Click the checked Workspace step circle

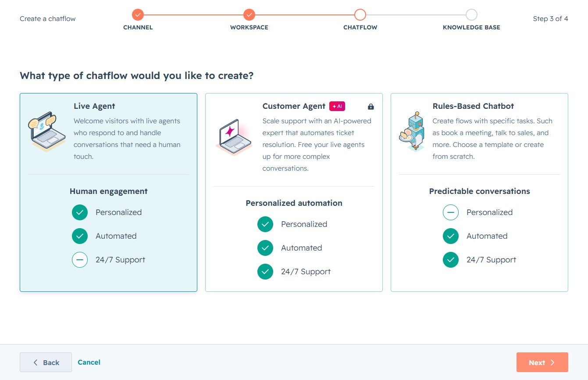click(x=249, y=14)
